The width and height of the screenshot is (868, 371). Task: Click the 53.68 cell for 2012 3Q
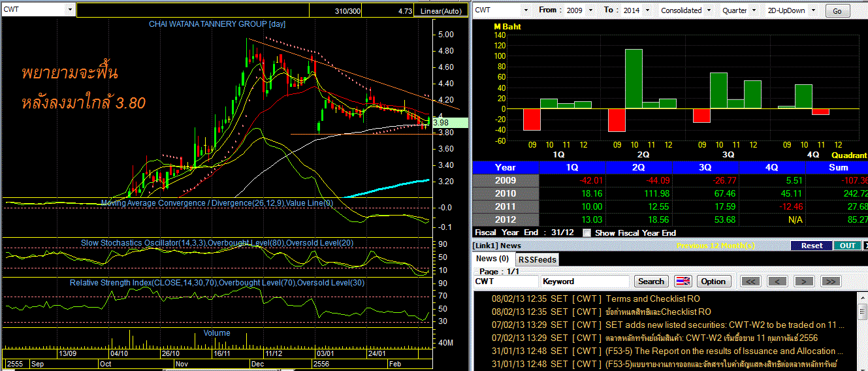pos(706,219)
